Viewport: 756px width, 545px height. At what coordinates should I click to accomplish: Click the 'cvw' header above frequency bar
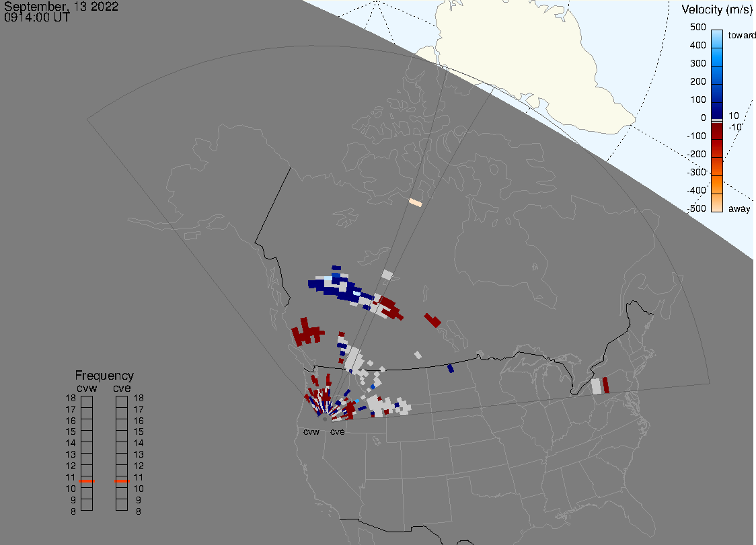tap(87, 388)
